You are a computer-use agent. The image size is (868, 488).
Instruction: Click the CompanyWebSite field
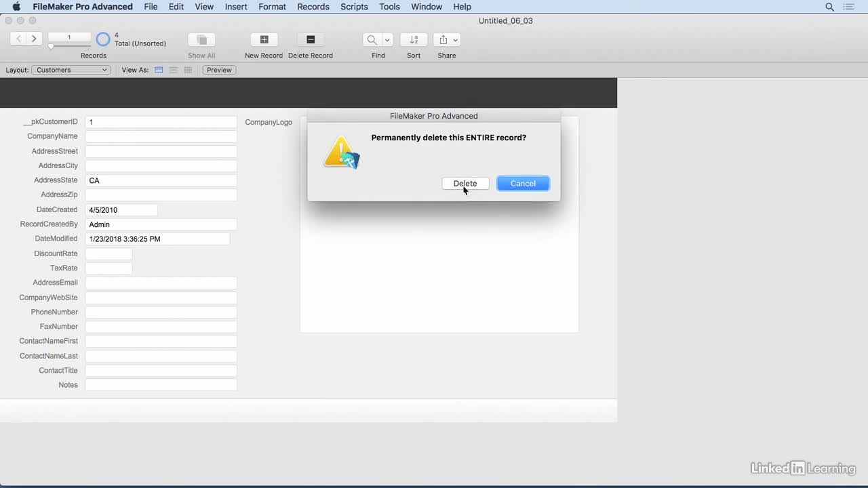point(161,298)
